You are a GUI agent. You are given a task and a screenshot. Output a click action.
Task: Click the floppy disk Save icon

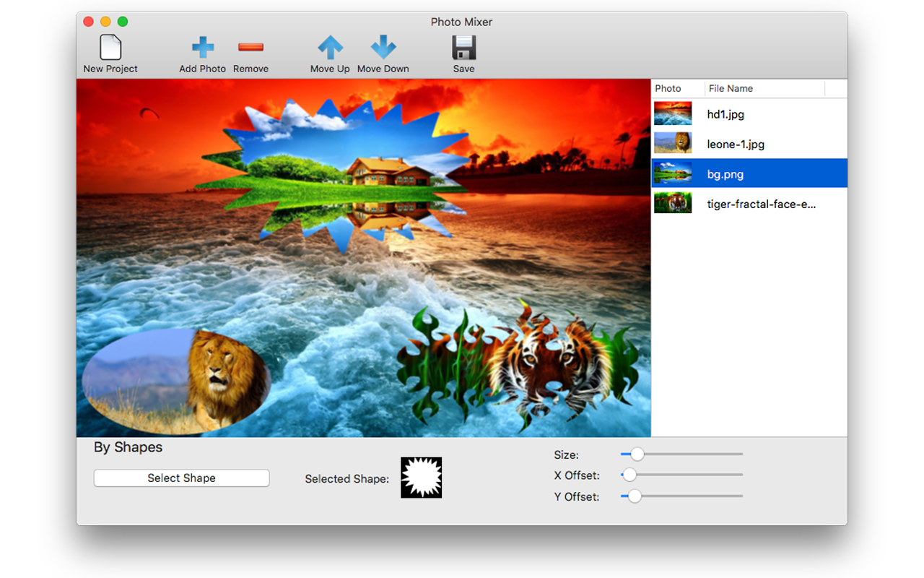click(464, 48)
